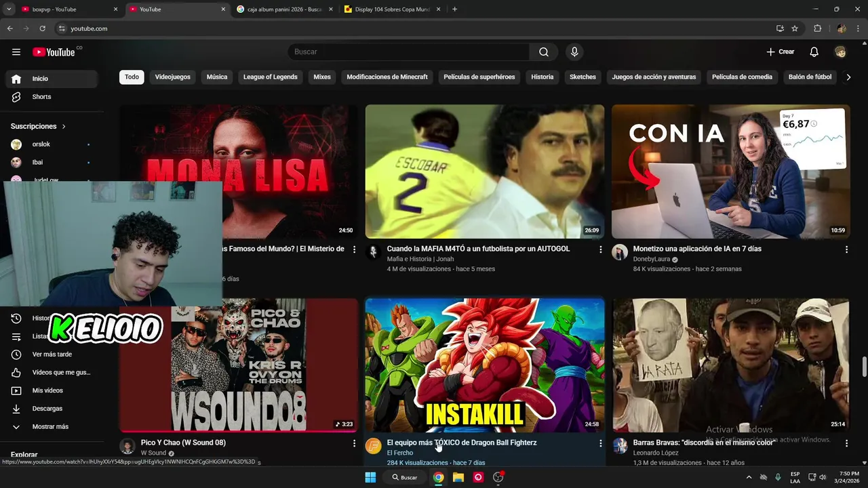Open El Fercho channel avatar
Image resolution: width=868 pixels, height=488 pixels.
[x=373, y=446]
